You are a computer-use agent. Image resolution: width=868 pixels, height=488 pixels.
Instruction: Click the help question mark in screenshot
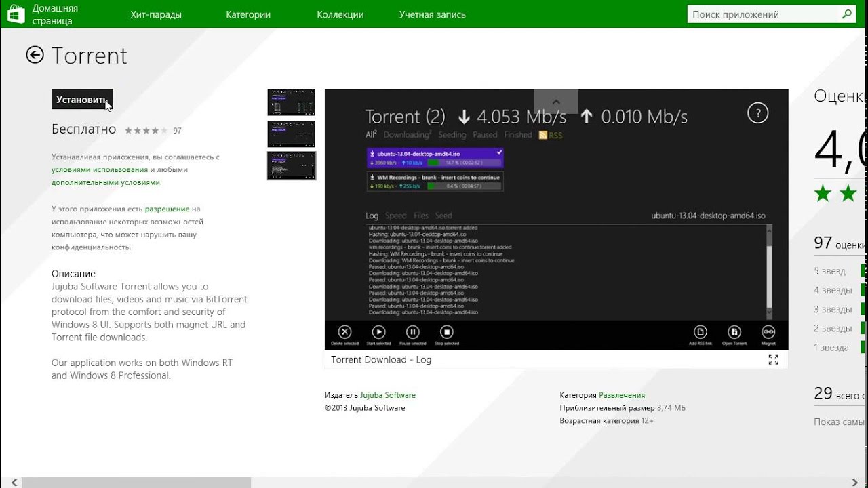(757, 113)
